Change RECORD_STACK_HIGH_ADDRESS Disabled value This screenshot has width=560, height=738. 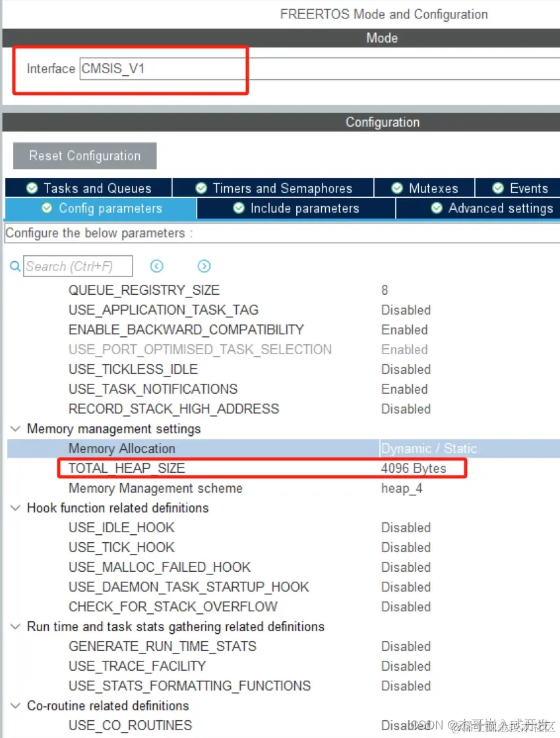[x=406, y=408]
